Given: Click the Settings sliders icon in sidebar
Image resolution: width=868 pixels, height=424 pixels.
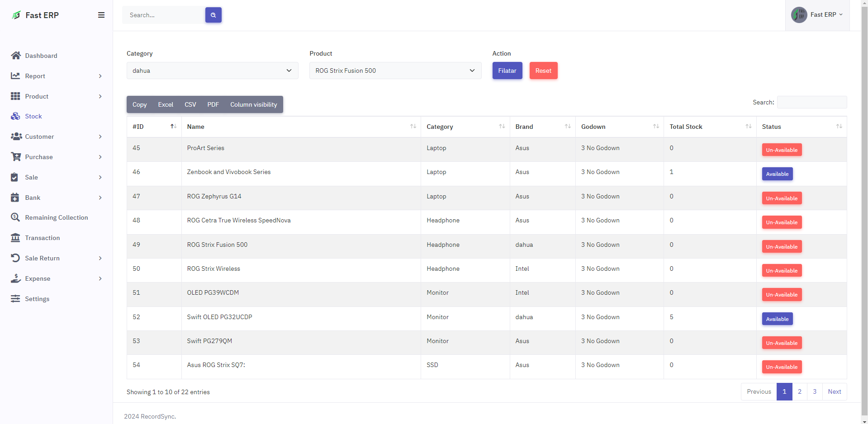Looking at the screenshot, I should click(x=16, y=299).
